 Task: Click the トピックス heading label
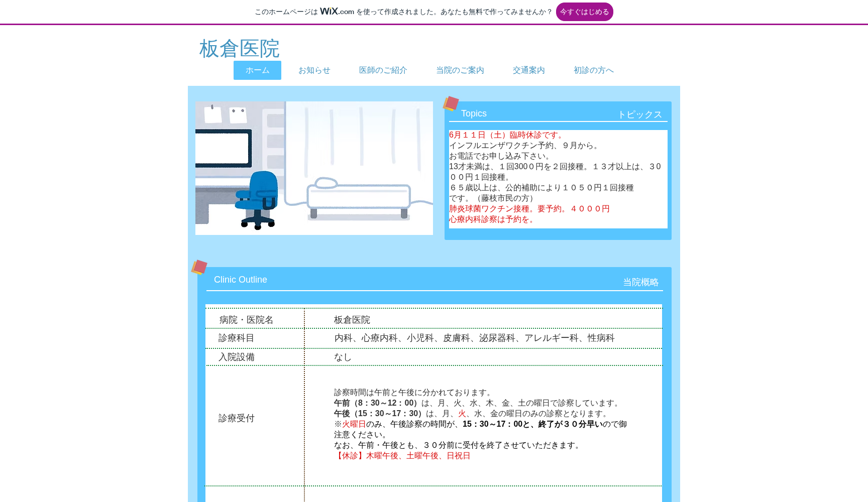[639, 114]
